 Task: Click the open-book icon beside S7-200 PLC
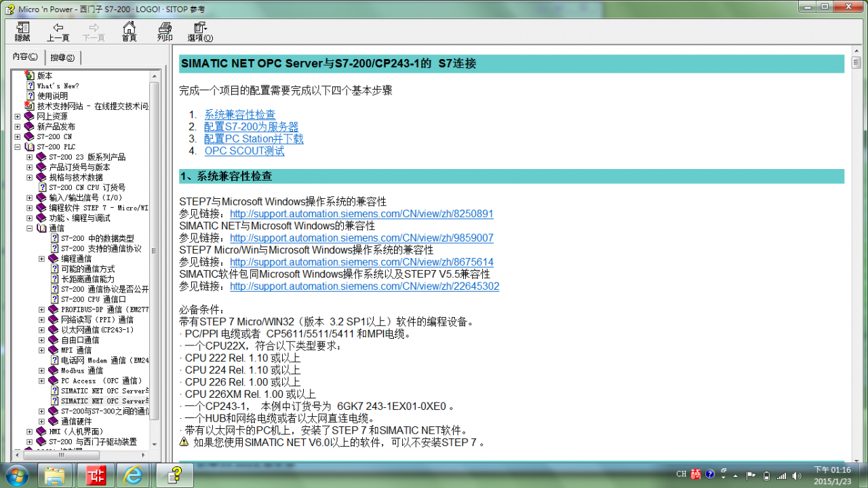coord(29,147)
